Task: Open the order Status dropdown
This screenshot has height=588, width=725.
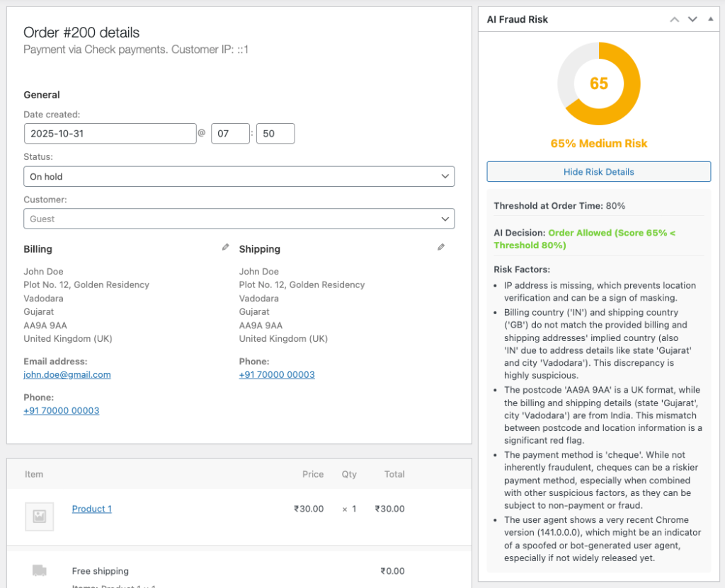Action: pos(239,176)
